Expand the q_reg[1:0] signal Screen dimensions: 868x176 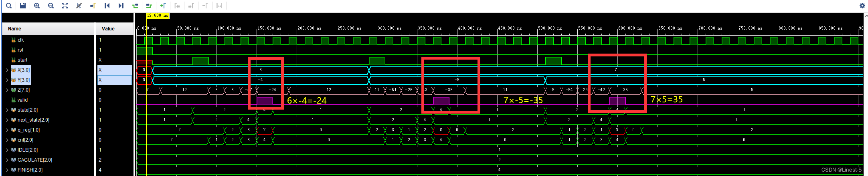point(7,130)
